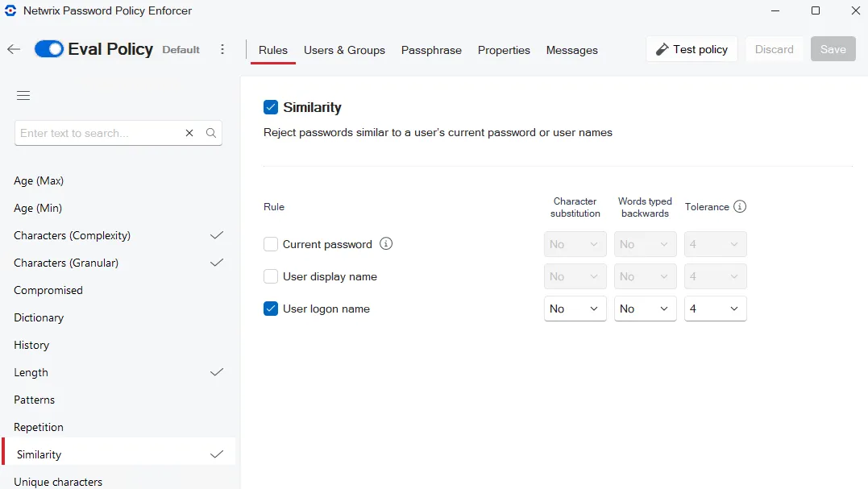Screen dimensions: 868x489
Task: Select the History rule
Action: tap(118, 345)
